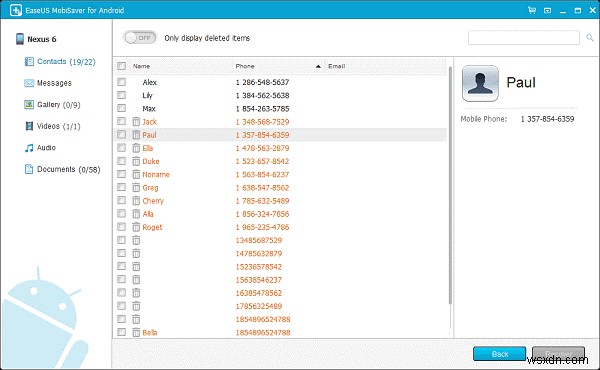Click the Messages envelope icon
Screen dimensions: 600x370
tap(29, 83)
